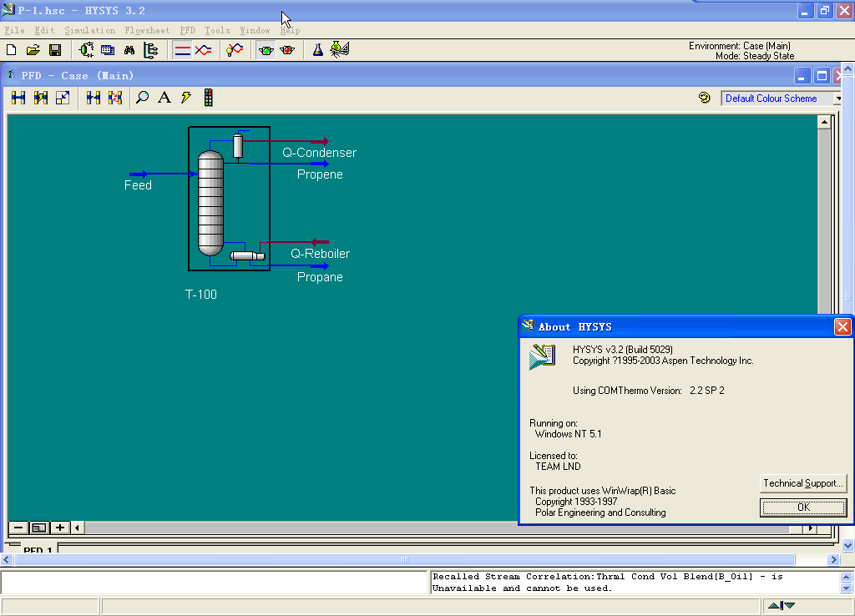The width and height of the screenshot is (855, 616).
Task: Open the Edit menu
Action: (45, 31)
